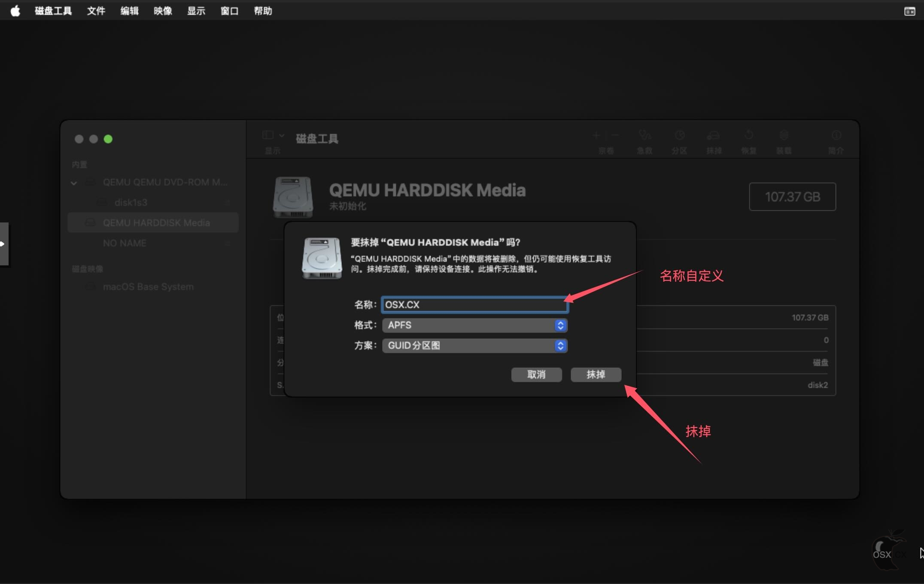924x584 pixels.
Task: Click the sidebar 显示 view icon
Action: coord(268,135)
